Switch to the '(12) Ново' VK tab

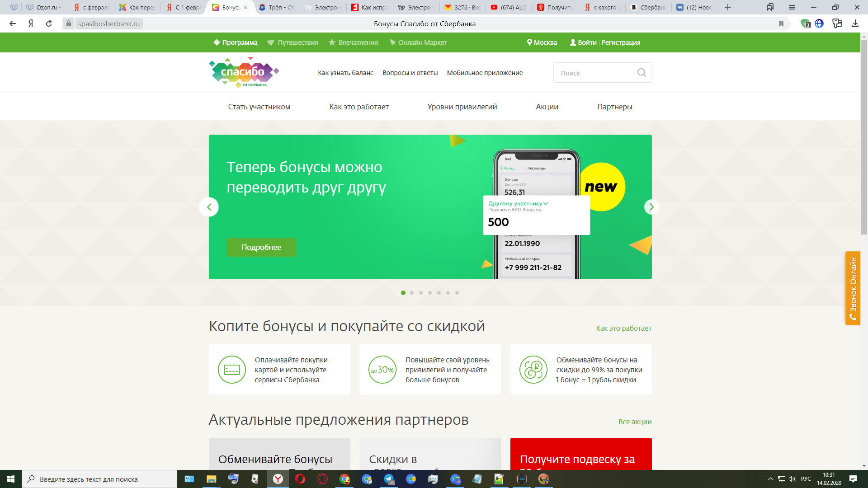coord(694,7)
